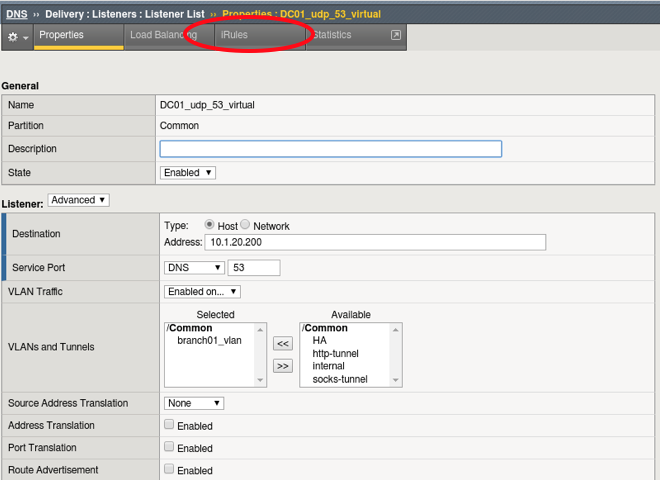
Task: Click into the Description text field
Action: pyautogui.click(x=330, y=149)
